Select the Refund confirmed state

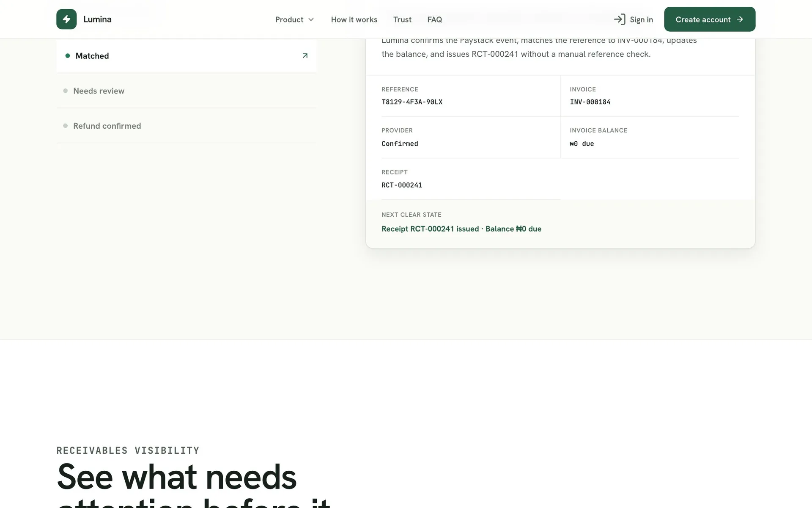[x=186, y=126]
